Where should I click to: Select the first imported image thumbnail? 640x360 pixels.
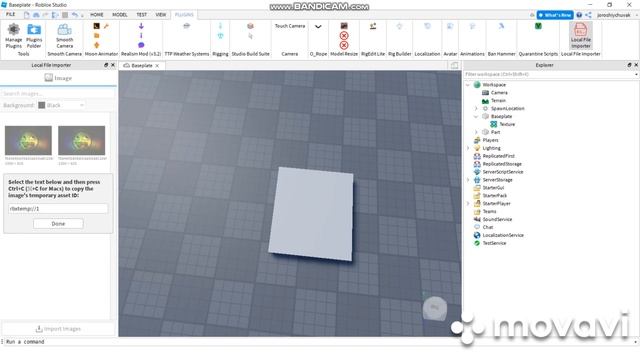tap(28, 140)
